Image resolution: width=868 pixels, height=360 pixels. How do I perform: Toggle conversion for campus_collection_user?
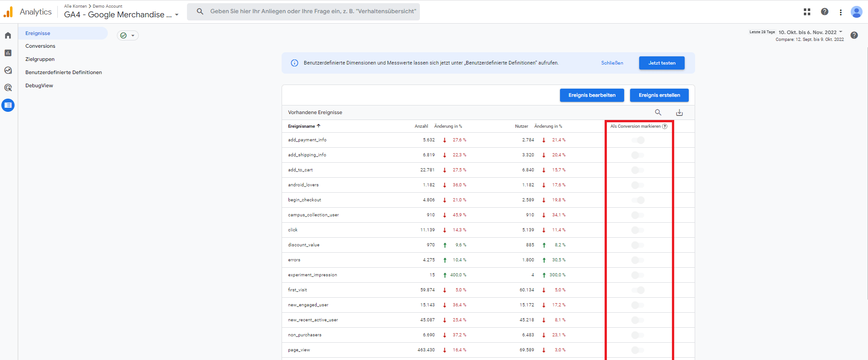tap(638, 215)
